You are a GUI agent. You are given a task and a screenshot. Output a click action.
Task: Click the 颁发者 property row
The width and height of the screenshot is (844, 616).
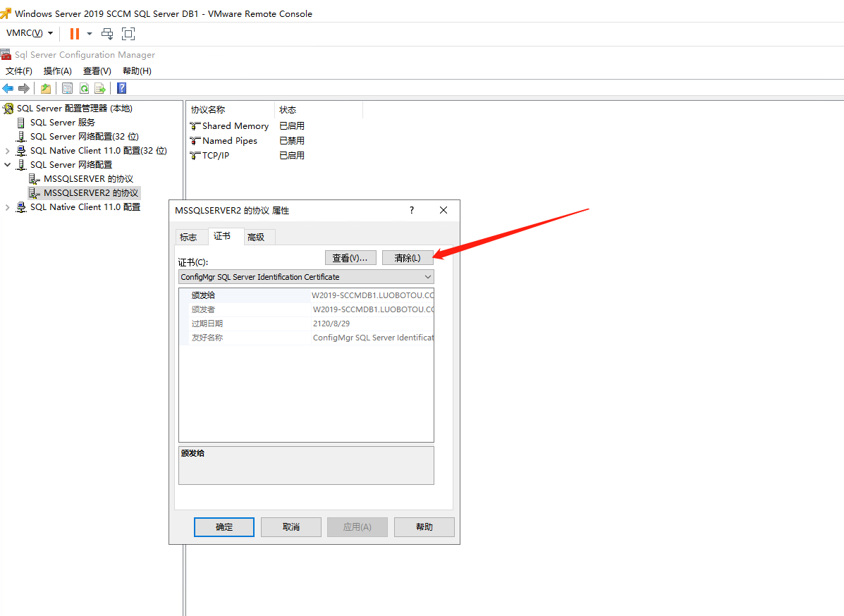[306, 309]
